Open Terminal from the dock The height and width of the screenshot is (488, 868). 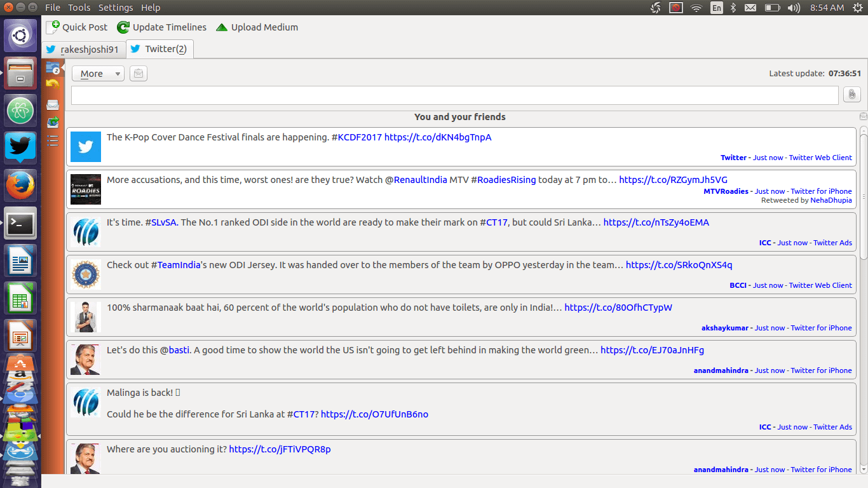(x=21, y=223)
